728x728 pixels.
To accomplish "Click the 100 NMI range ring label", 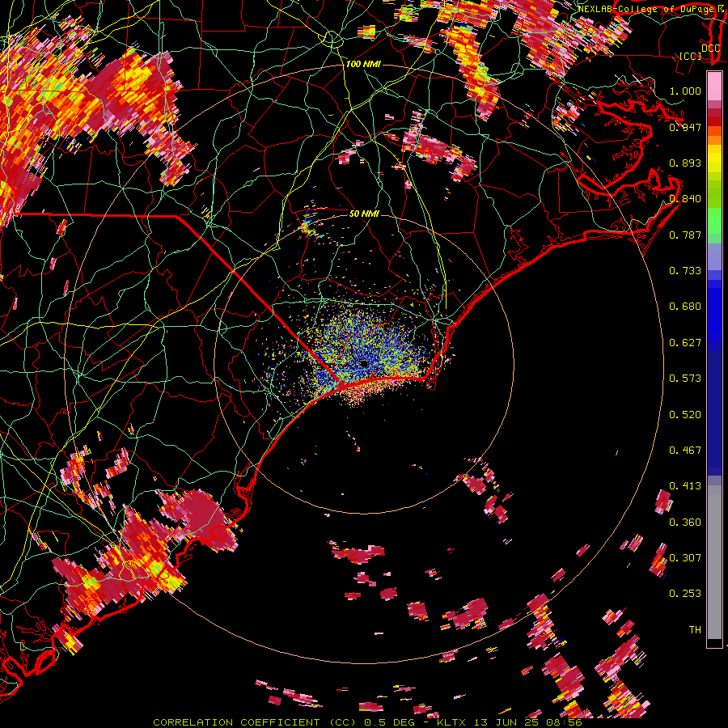I will tap(363, 64).
